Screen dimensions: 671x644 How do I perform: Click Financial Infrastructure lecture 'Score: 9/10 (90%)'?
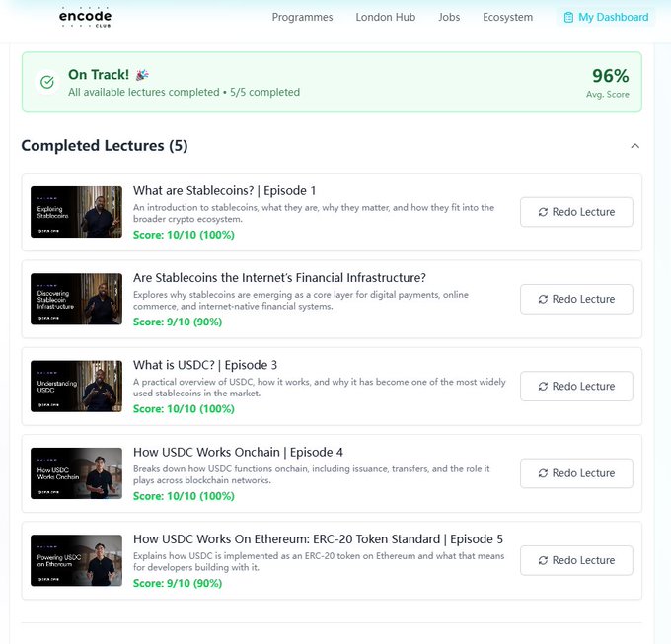178,322
